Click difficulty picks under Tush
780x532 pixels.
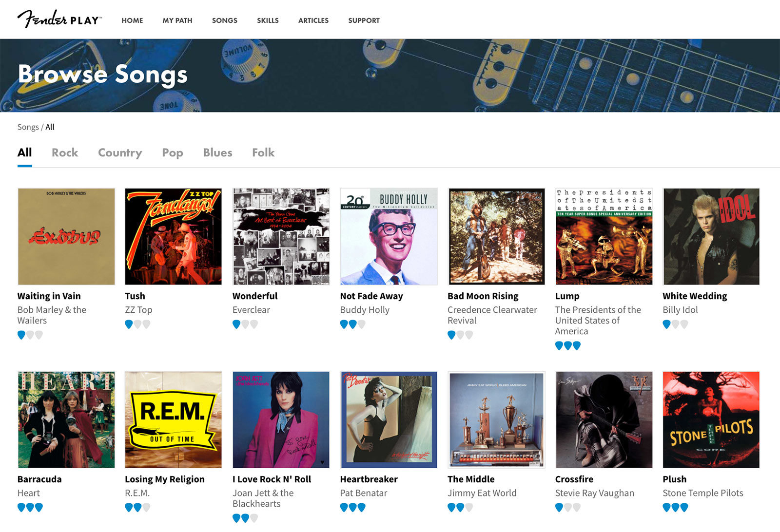pyautogui.click(x=137, y=324)
